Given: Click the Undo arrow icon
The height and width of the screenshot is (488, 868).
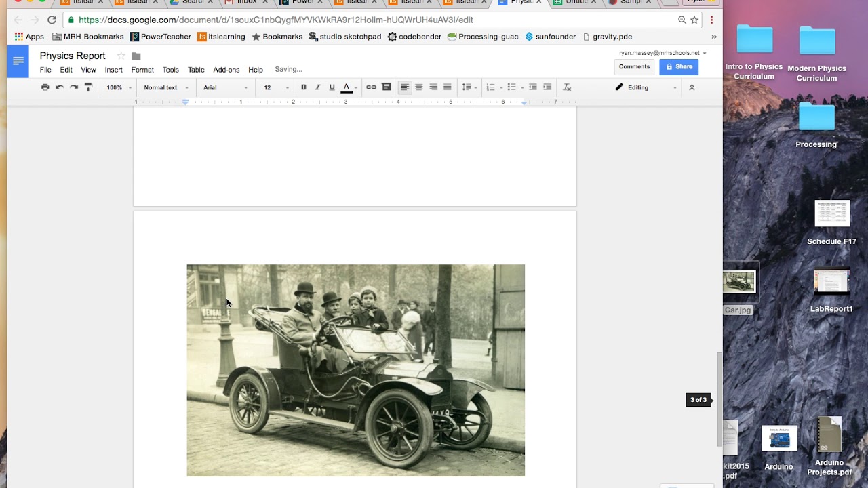Looking at the screenshot, I should coord(60,87).
